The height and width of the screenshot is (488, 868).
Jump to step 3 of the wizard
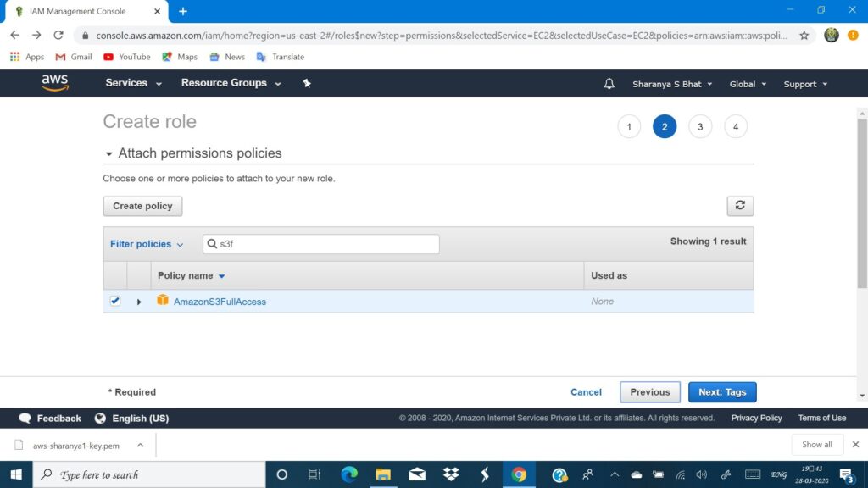coord(699,127)
